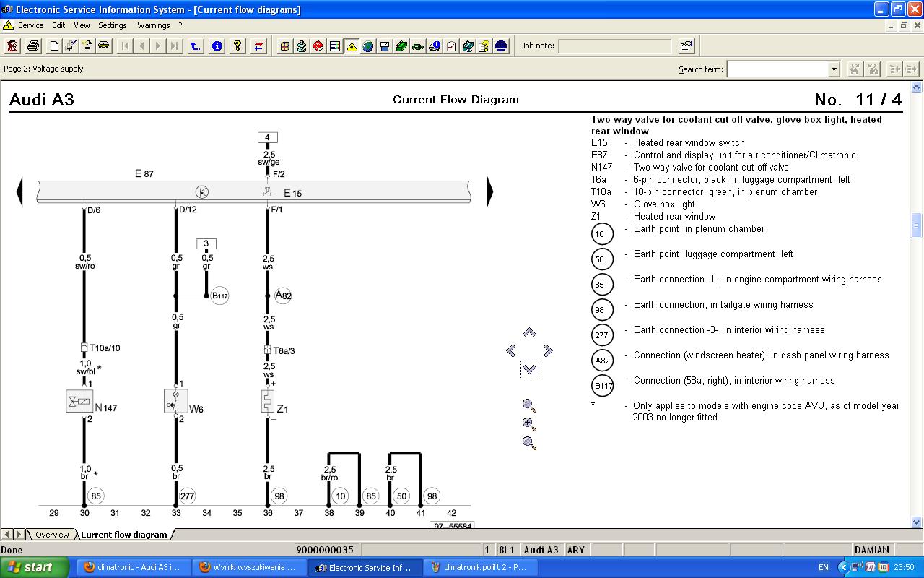This screenshot has width=924, height=578.
Task: Click 'Earth point, in plenum chamber' legend text
Action: pyautogui.click(x=699, y=228)
